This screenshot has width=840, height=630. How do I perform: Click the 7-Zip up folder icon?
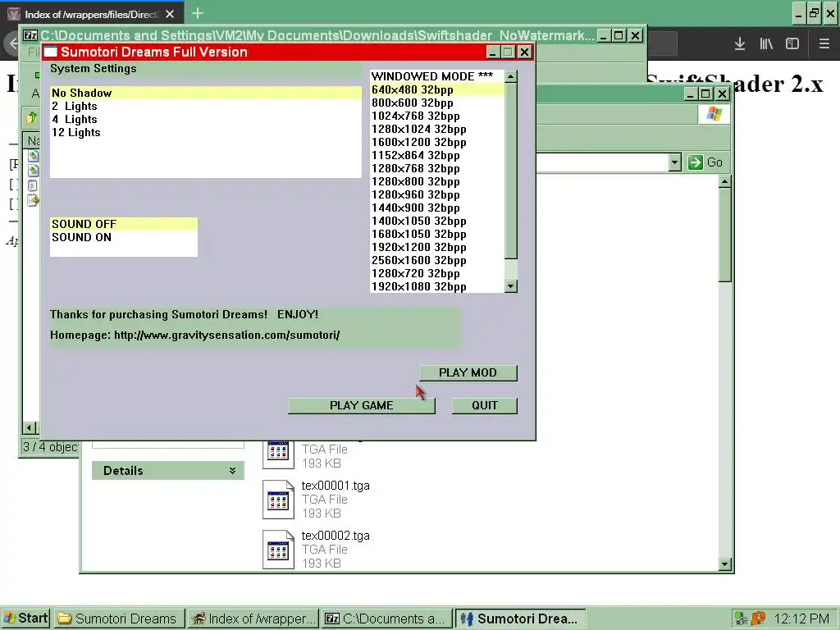32,117
